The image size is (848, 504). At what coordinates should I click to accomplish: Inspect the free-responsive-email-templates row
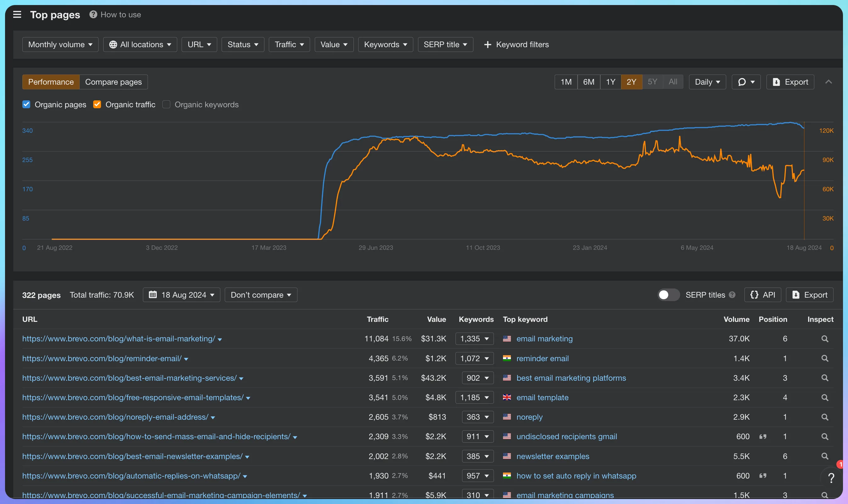[825, 397]
